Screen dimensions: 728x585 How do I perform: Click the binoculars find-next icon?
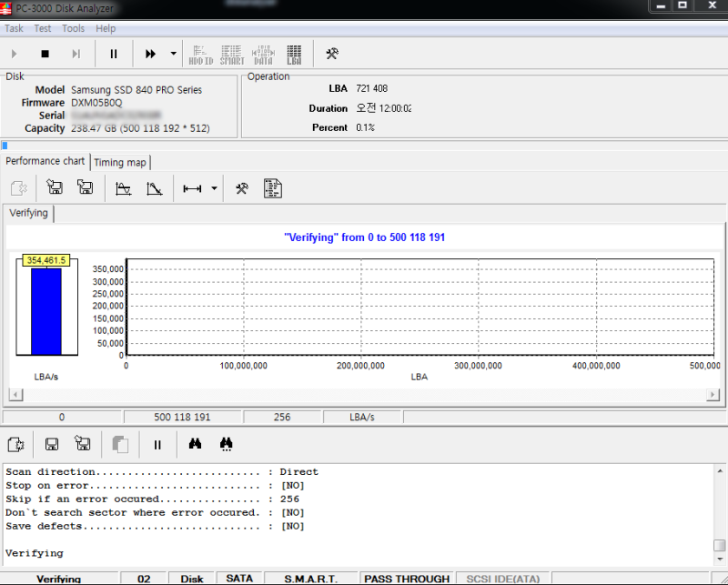tap(226, 444)
